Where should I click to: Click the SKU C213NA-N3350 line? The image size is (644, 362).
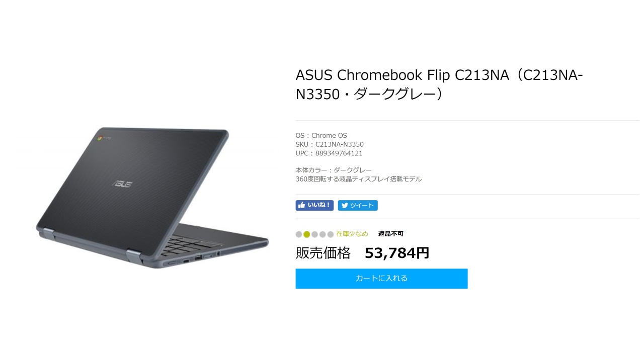(330, 144)
